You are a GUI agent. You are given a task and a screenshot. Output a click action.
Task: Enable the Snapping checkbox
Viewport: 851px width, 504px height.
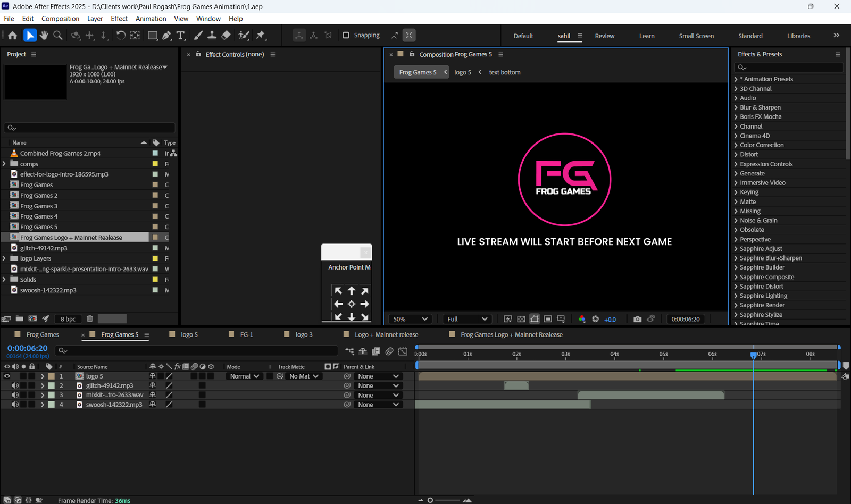click(x=346, y=35)
